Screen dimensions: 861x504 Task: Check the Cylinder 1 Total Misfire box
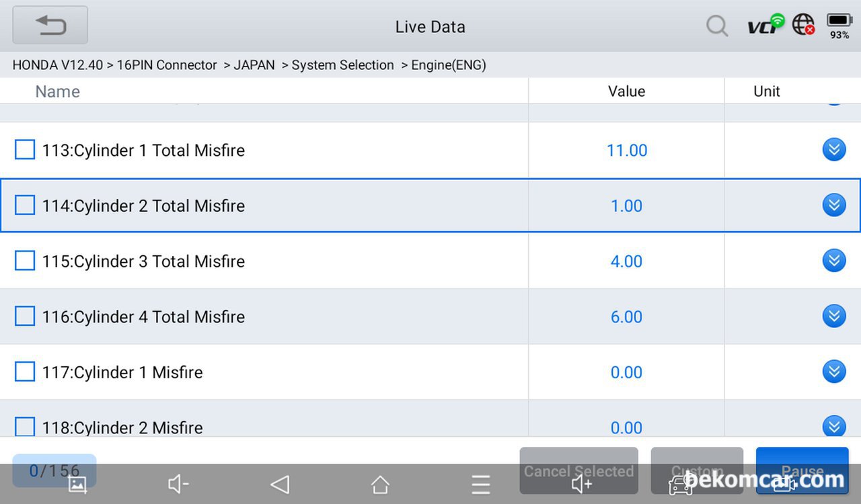pyautogui.click(x=25, y=150)
